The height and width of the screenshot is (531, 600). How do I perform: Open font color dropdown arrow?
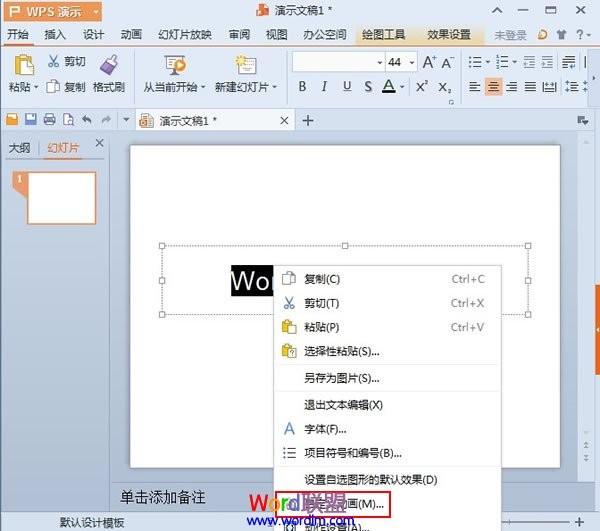click(x=402, y=87)
